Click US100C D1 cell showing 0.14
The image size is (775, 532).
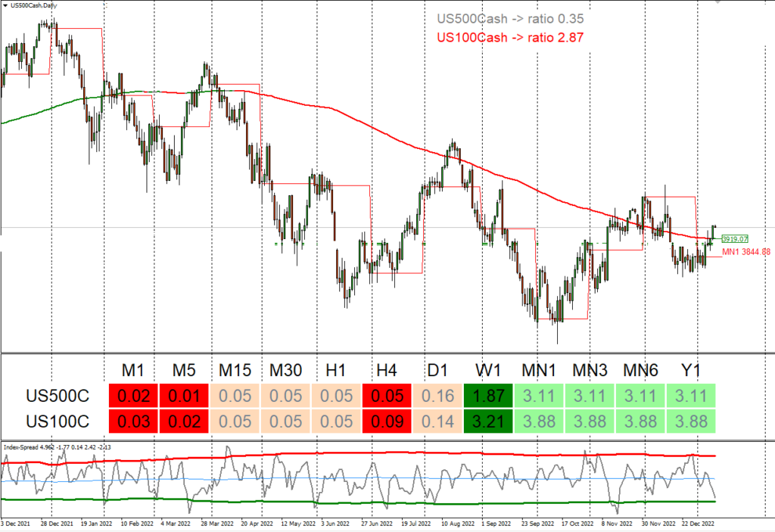437,422
